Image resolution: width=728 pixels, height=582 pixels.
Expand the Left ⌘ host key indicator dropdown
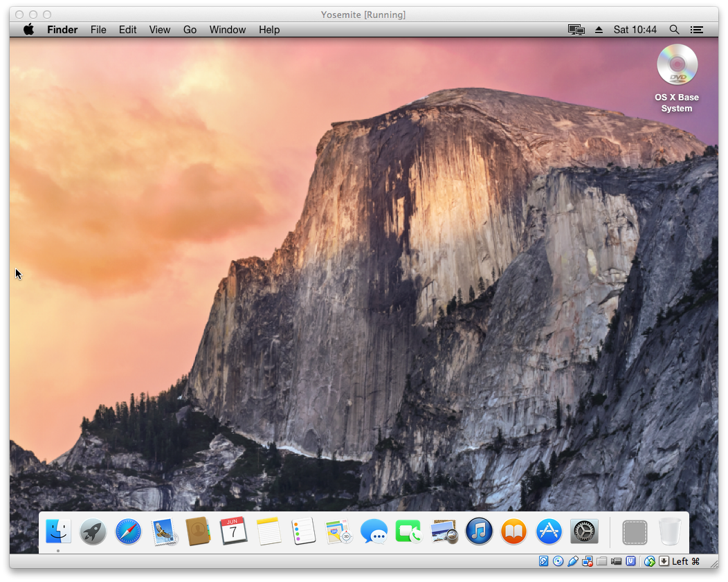coord(665,561)
